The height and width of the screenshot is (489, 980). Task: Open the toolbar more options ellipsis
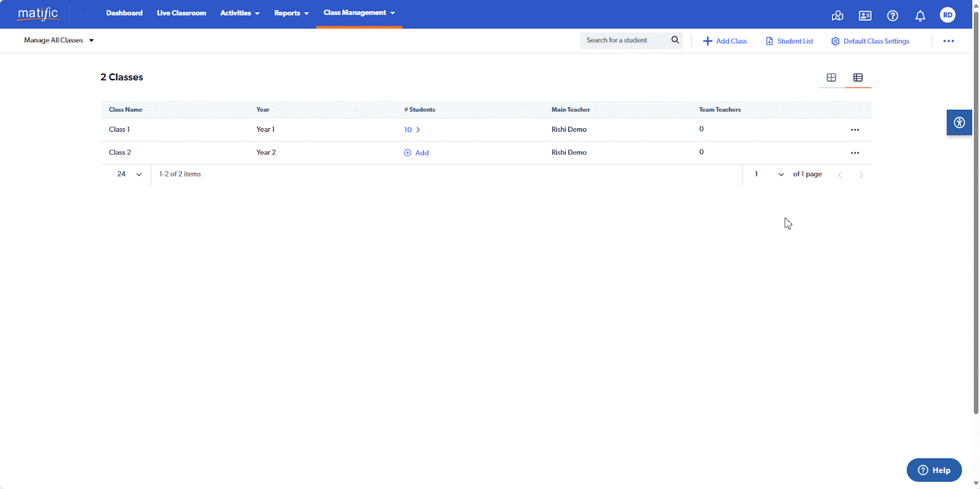(x=949, y=41)
